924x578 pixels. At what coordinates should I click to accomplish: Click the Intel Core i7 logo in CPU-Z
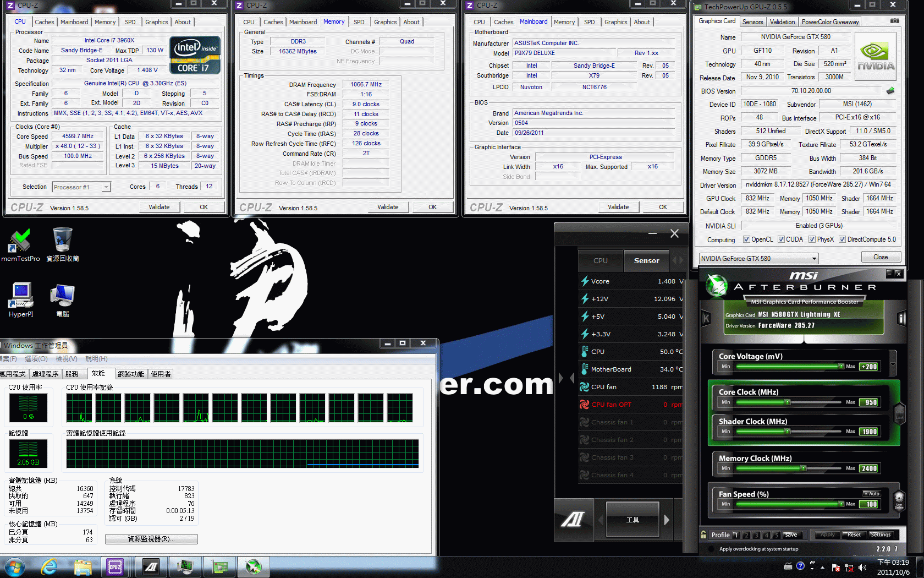(195, 55)
